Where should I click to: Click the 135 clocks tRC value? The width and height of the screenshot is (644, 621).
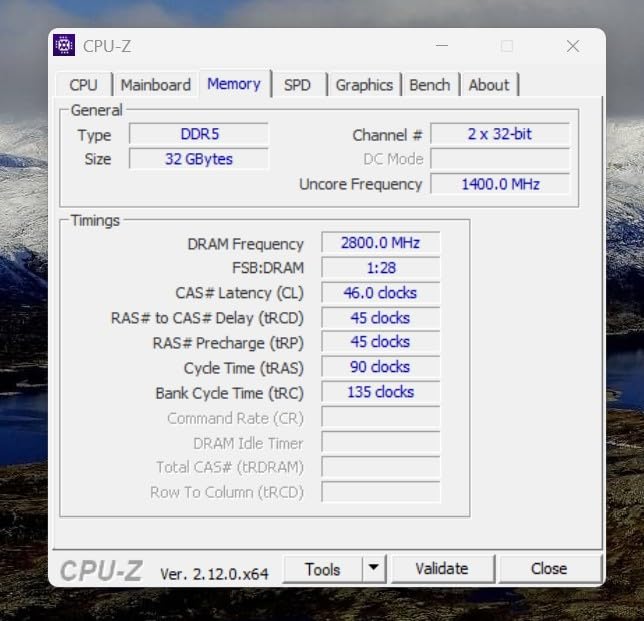pyautogui.click(x=381, y=392)
